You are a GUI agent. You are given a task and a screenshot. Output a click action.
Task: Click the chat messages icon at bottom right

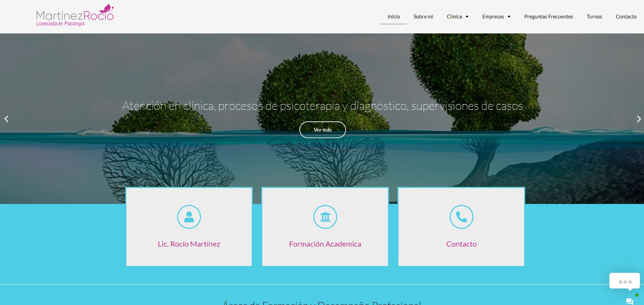click(x=629, y=301)
